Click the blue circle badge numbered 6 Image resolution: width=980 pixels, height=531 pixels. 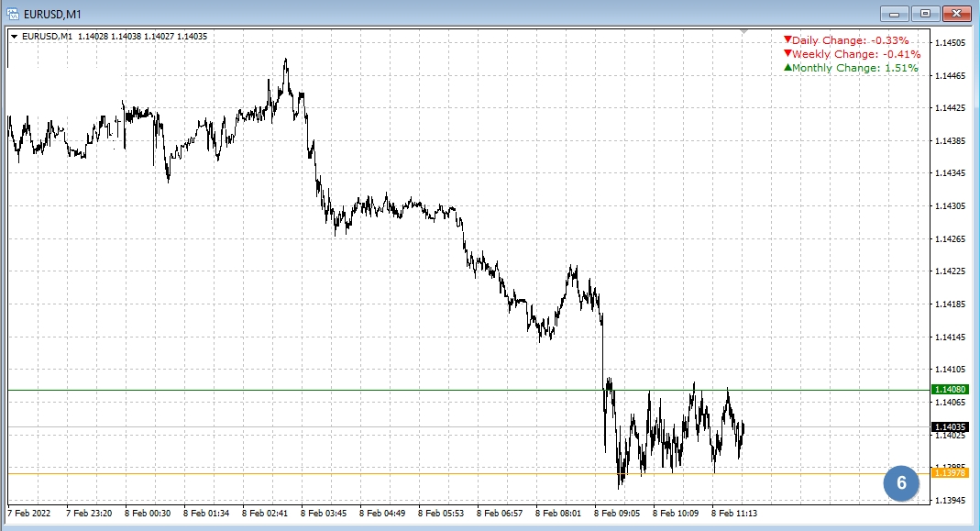coord(901,482)
